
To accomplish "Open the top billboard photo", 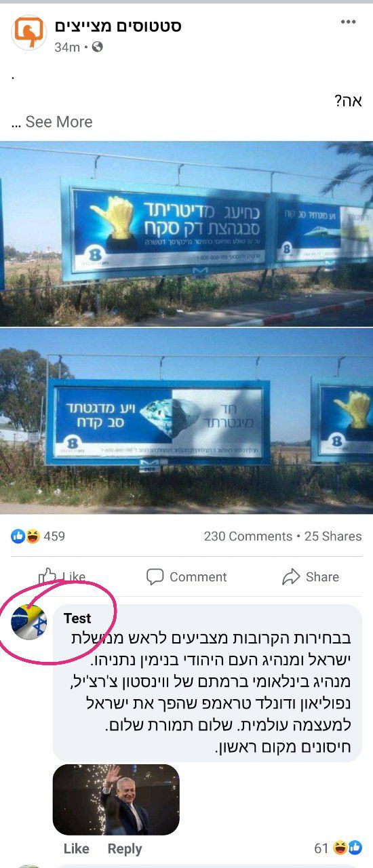I will 186,234.
